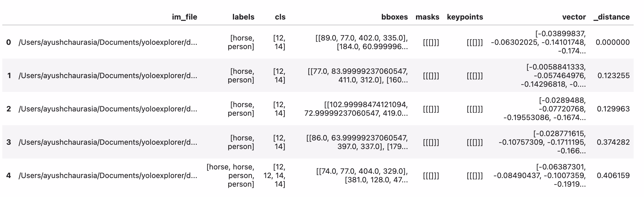Click the im_file column header
This screenshot has height=197, width=644.
tap(184, 17)
